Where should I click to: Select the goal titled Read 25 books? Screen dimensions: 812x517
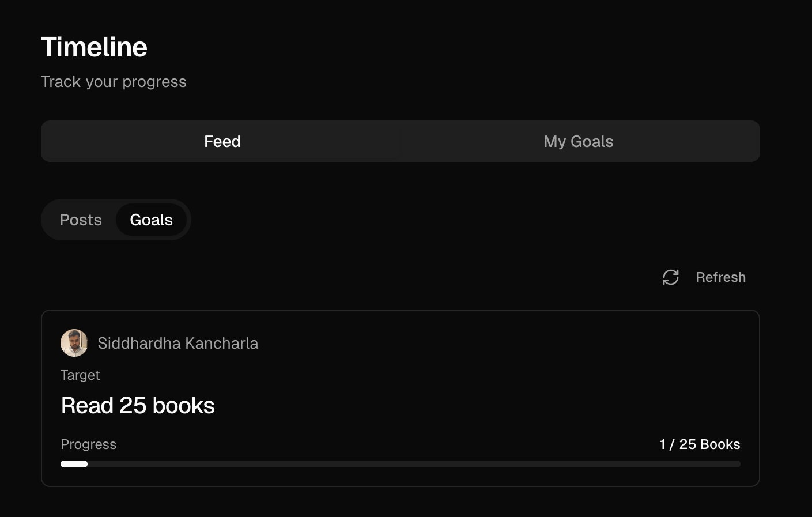tap(138, 405)
